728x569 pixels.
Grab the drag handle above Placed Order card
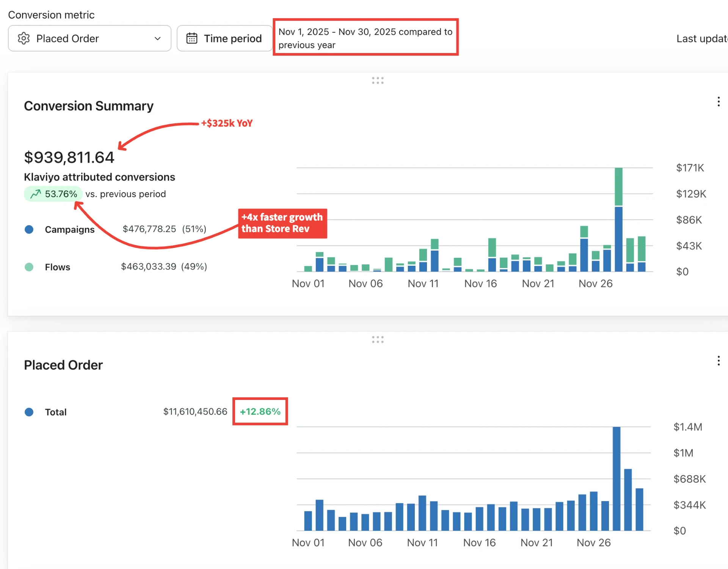pyautogui.click(x=378, y=340)
